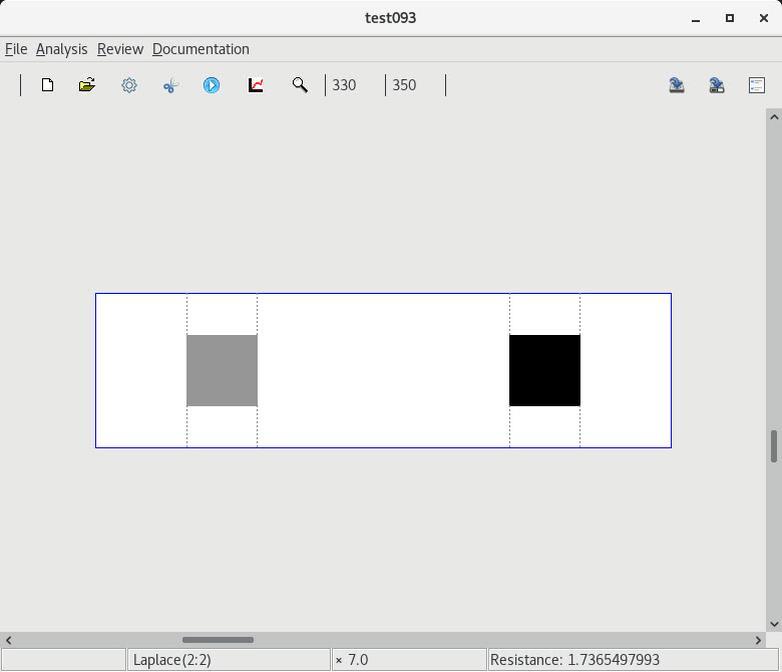782x672 pixels.
Task: Select the black square in the canvas
Action: tap(545, 370)
